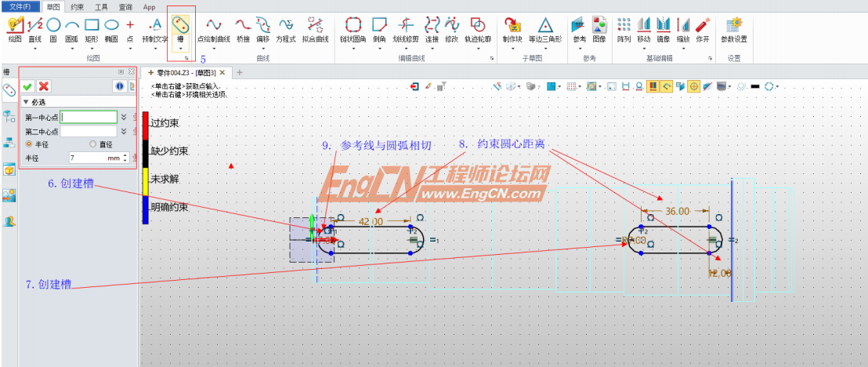Select the 缩放 (Scale) tool
The width and height of the screenshot is (868, 367).
(683, 29)
